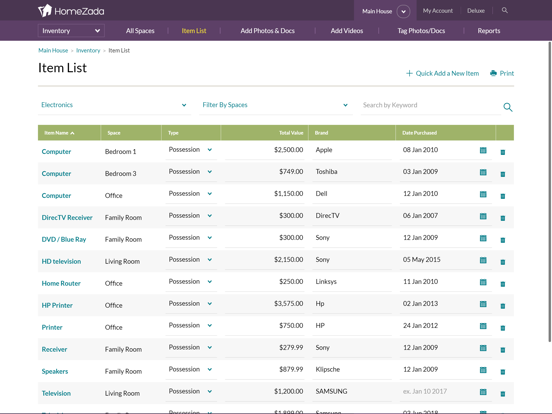Go to the Reports tab
The height and width of the screenshot is (414, 552).
489,31
